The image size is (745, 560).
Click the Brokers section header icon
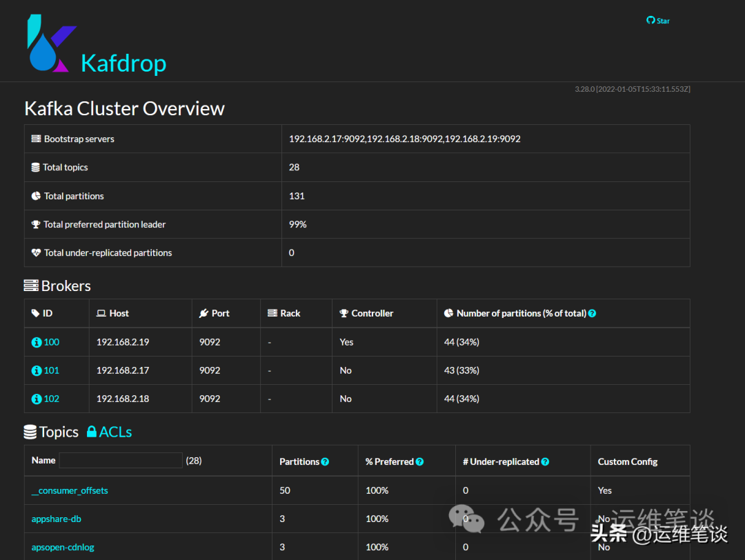click(x=32, y=285)
